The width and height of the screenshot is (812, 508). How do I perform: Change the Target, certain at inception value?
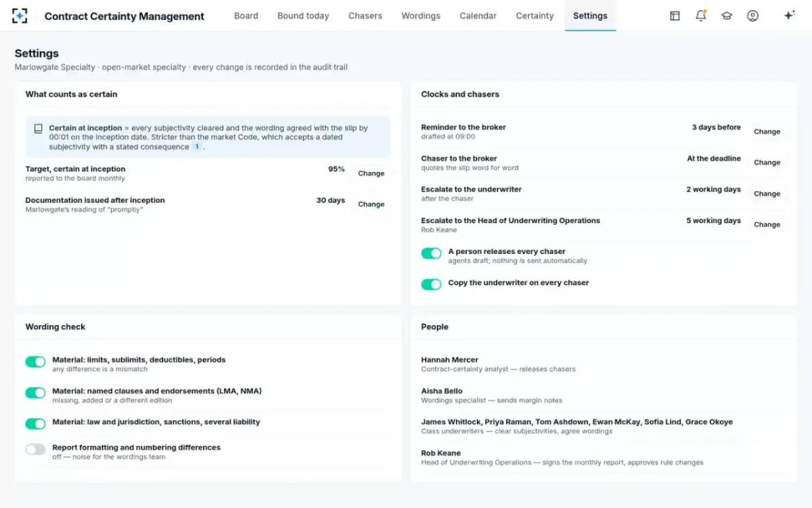click(371, 173)
